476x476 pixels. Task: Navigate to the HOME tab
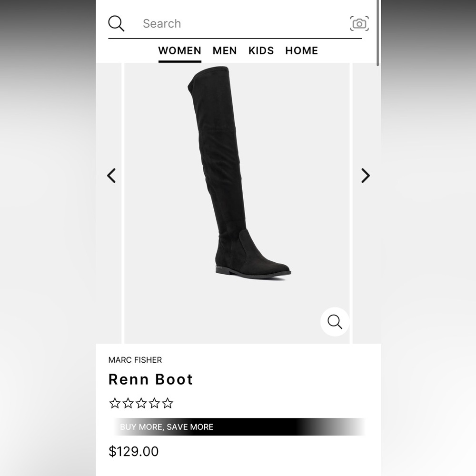301,50
